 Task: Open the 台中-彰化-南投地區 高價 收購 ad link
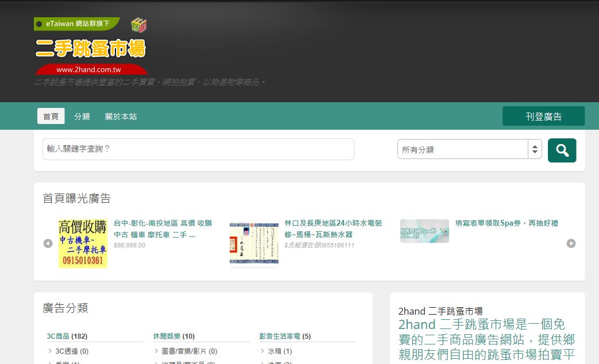163,229
